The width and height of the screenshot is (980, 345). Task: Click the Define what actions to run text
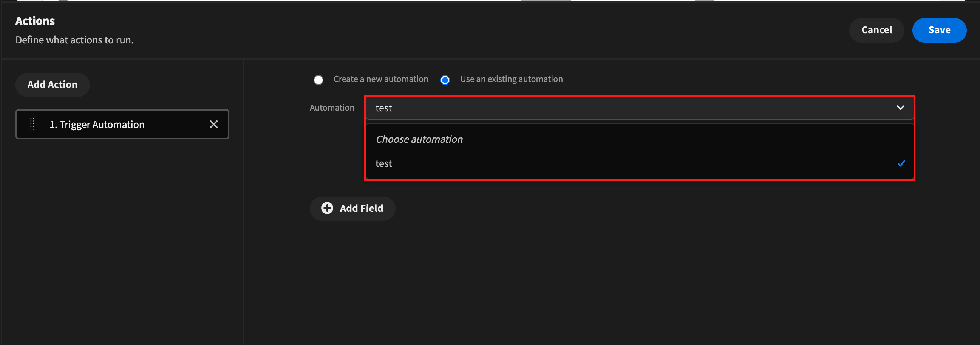point(74,40)
